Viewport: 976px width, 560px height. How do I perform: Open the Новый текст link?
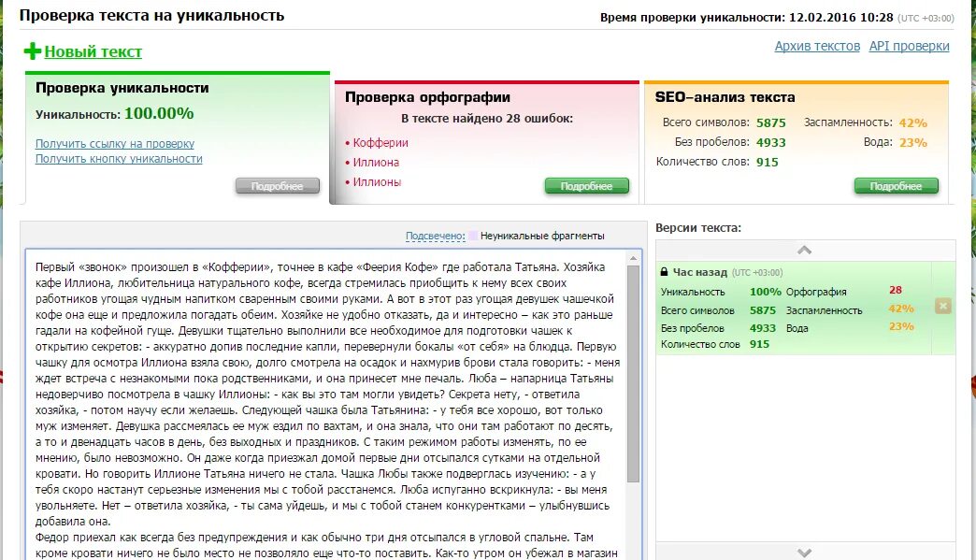pyautogui.click(x=93, y=52)
